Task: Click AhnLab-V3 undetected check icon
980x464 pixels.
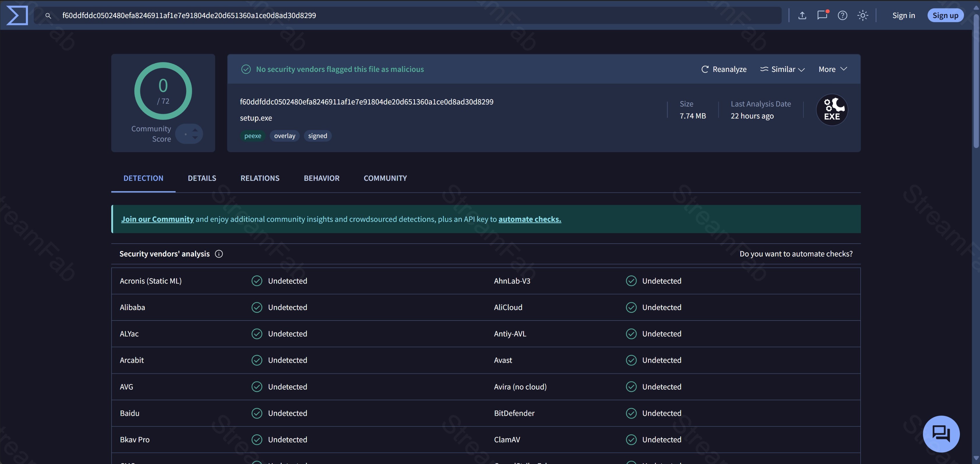Action: (631, 281)
